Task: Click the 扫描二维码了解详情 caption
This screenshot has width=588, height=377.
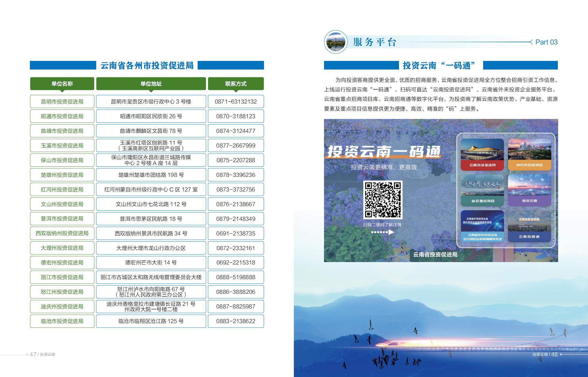Action: (x=382, y=225)
